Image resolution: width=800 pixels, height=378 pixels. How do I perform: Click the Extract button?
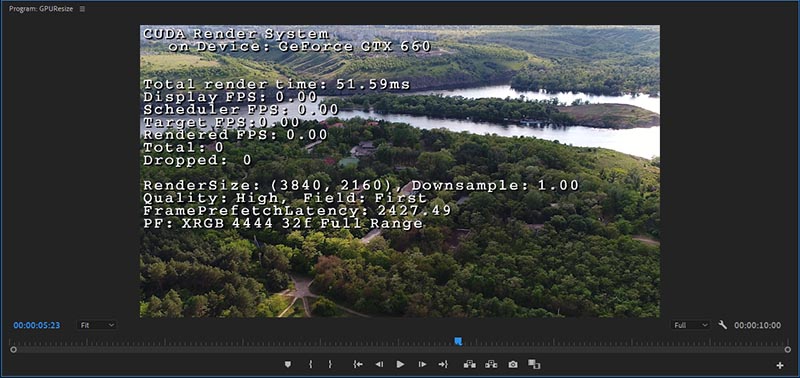click(x=491, y=364)
